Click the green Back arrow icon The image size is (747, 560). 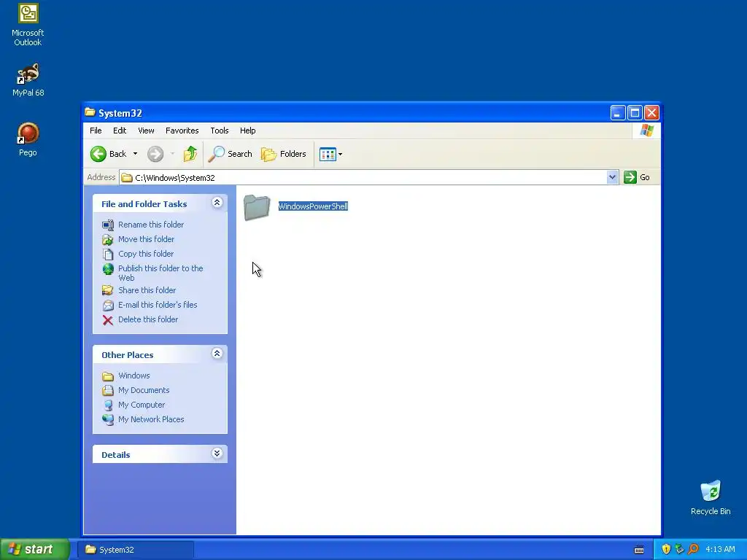point(98,154)
